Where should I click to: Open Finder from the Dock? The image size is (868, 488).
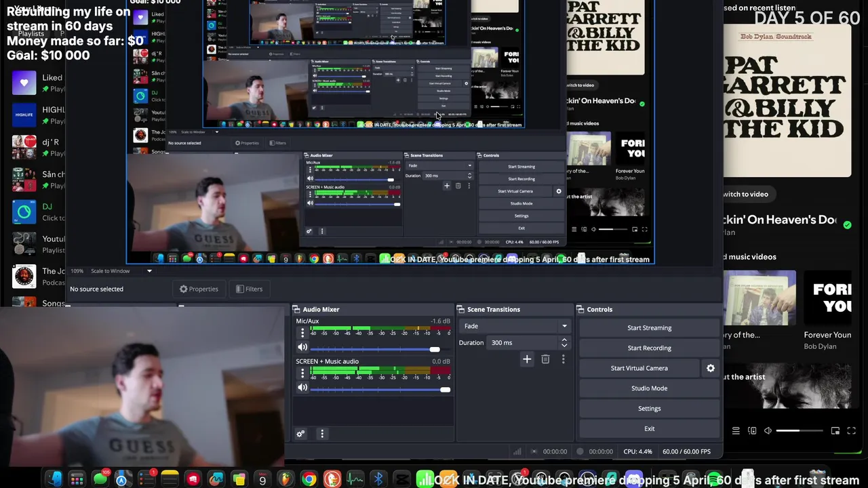click(x=54, y=480)
